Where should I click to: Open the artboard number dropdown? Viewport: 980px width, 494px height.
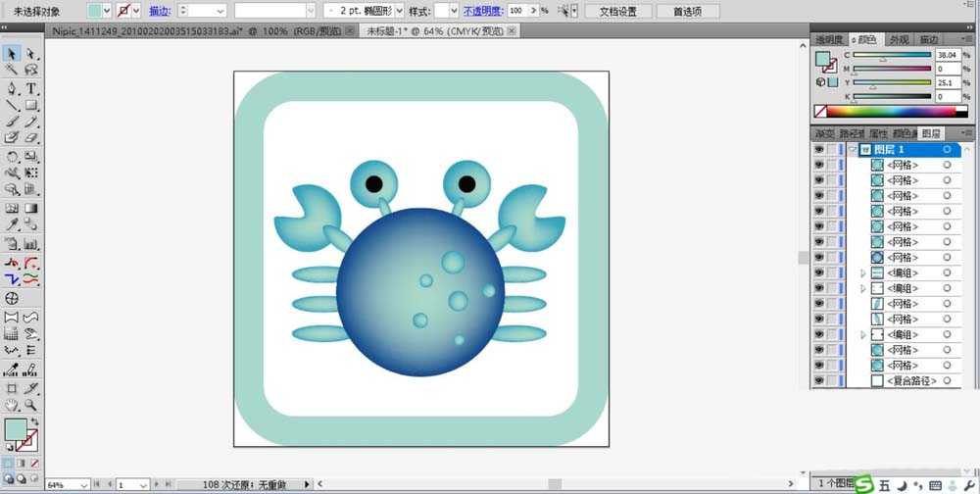144,484
